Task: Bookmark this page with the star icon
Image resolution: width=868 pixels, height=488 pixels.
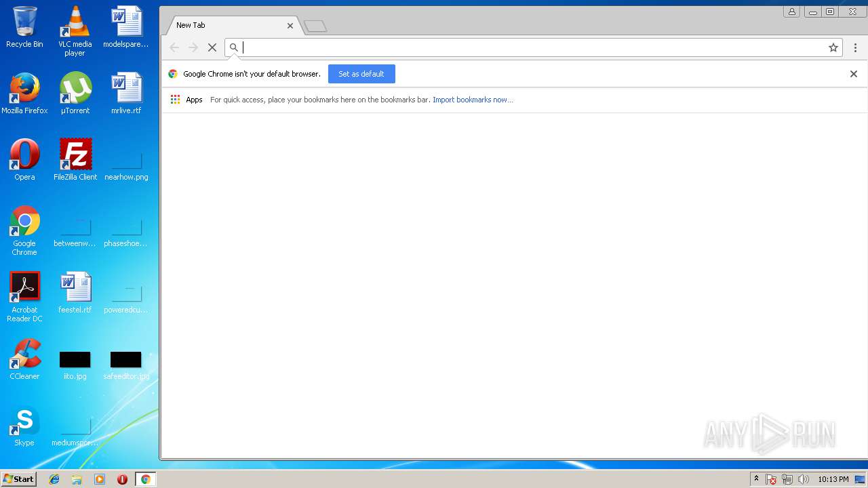Action: [x=833, y=47]
